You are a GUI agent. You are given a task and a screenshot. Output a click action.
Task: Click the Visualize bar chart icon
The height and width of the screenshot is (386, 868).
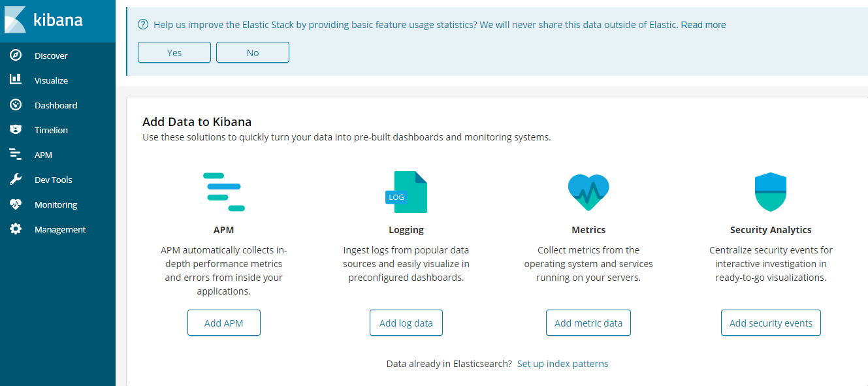pyautogui.click(x=16, y=80)
